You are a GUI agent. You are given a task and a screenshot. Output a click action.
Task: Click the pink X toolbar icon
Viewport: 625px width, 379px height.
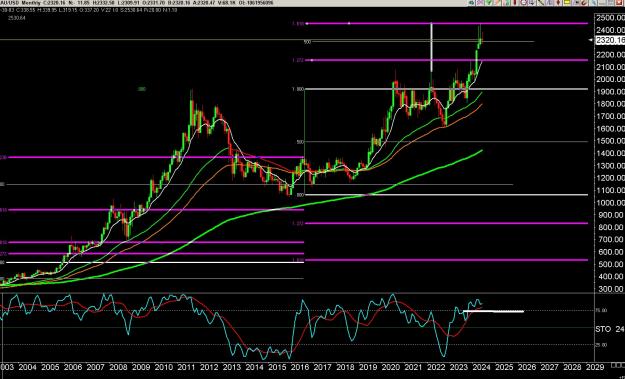(x=480, y=2)
